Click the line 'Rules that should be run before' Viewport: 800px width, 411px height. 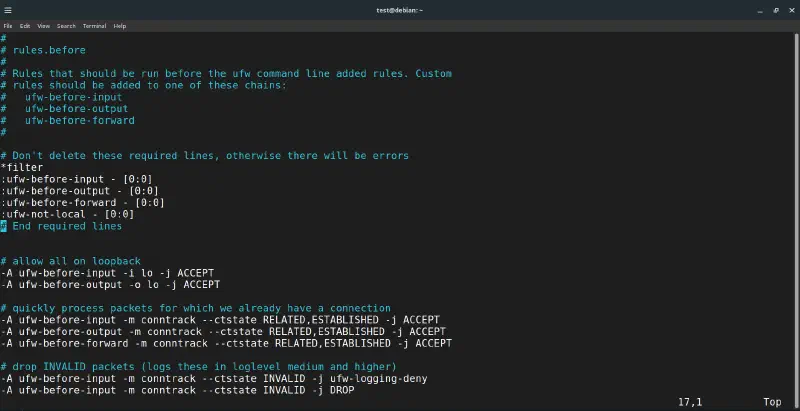tap(226, 73)
